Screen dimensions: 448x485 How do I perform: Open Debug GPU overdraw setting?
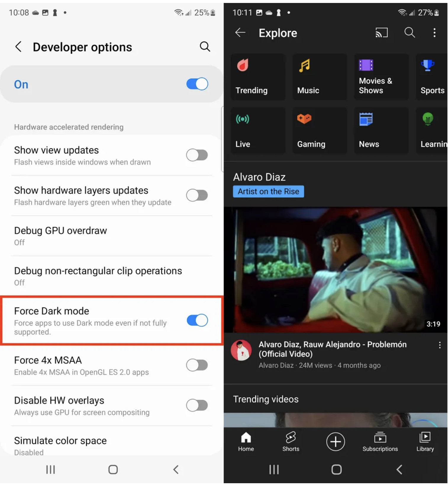click(112, 236)
